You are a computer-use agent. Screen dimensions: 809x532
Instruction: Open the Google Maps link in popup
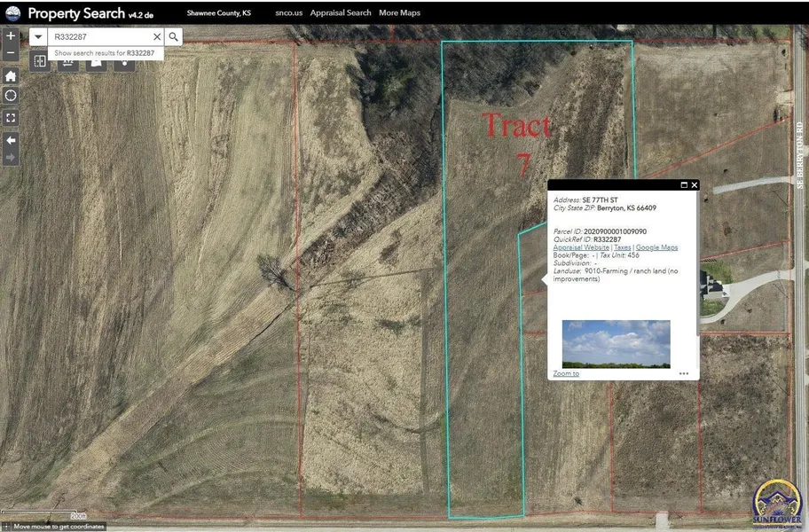656,247
